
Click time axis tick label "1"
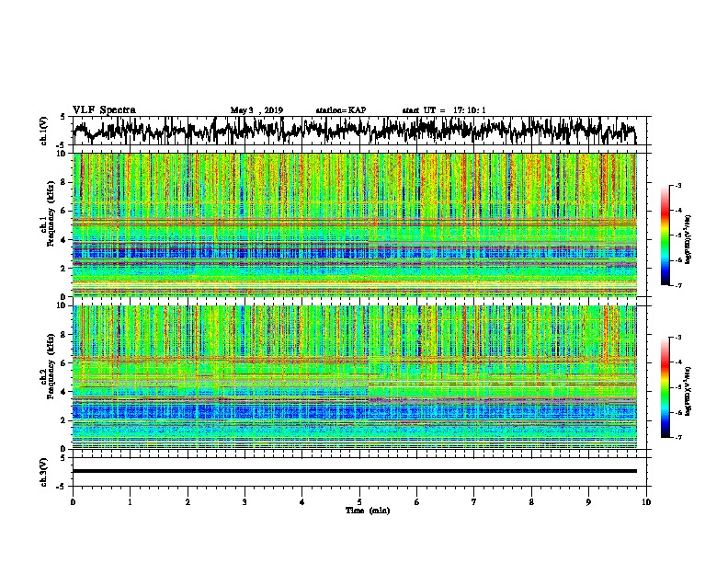tap(130, 502)
